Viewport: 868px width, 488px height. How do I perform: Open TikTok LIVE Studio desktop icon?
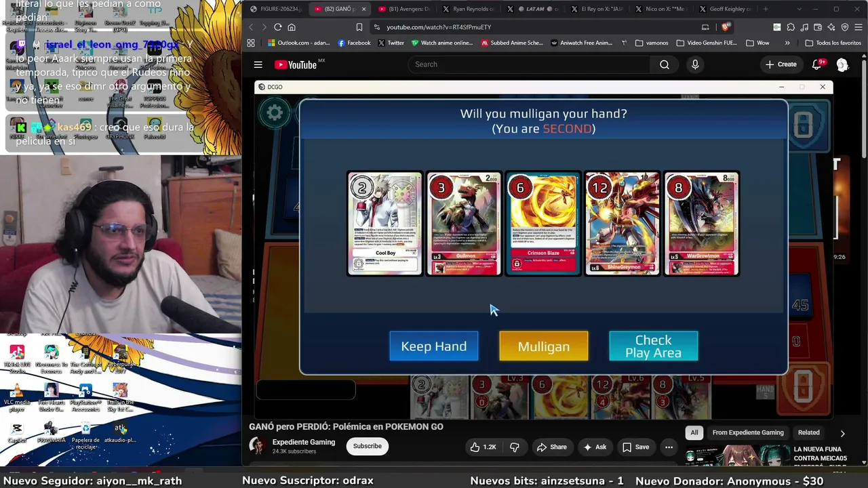pyautogui.click(x=17, y=359)
